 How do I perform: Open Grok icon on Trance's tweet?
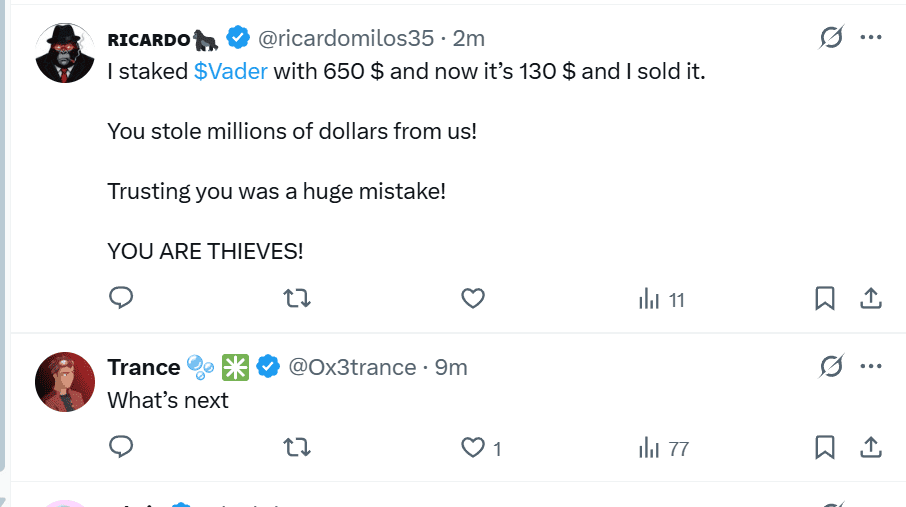830,367
